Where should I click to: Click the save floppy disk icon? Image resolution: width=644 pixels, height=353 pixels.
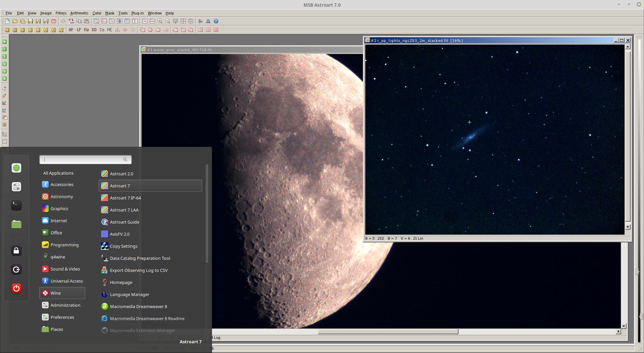30,21
